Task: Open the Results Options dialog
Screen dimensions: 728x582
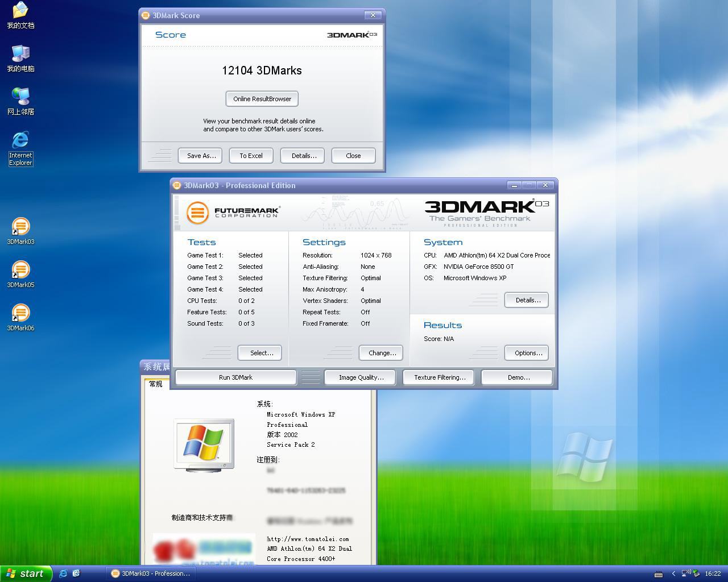Action: [528, 353]
